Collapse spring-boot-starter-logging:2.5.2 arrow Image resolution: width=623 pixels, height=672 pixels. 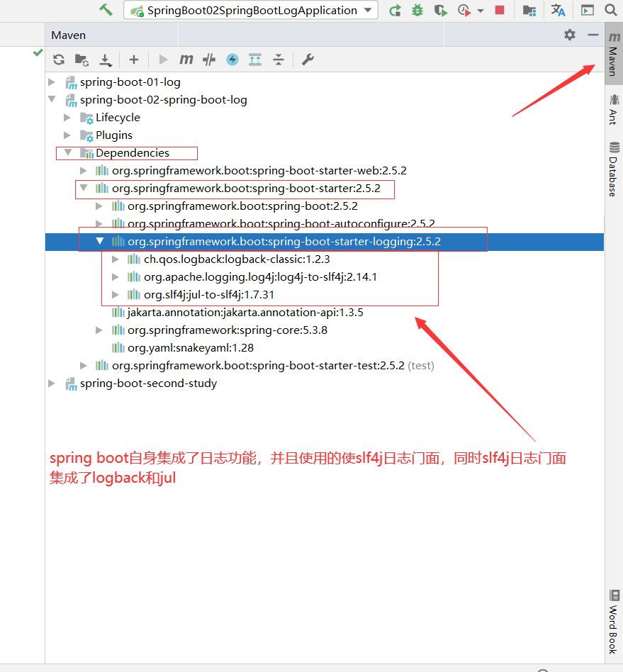100,241
